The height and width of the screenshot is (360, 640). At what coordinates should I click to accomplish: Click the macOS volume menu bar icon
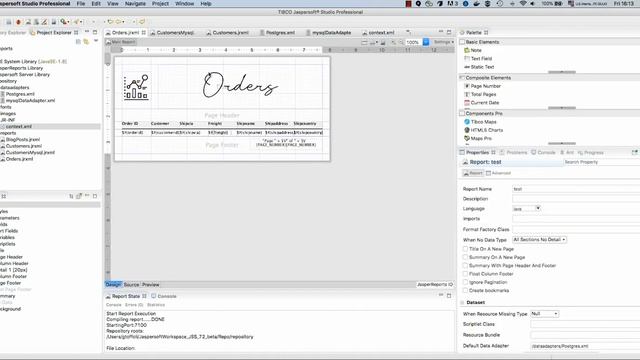click(532, 4)
